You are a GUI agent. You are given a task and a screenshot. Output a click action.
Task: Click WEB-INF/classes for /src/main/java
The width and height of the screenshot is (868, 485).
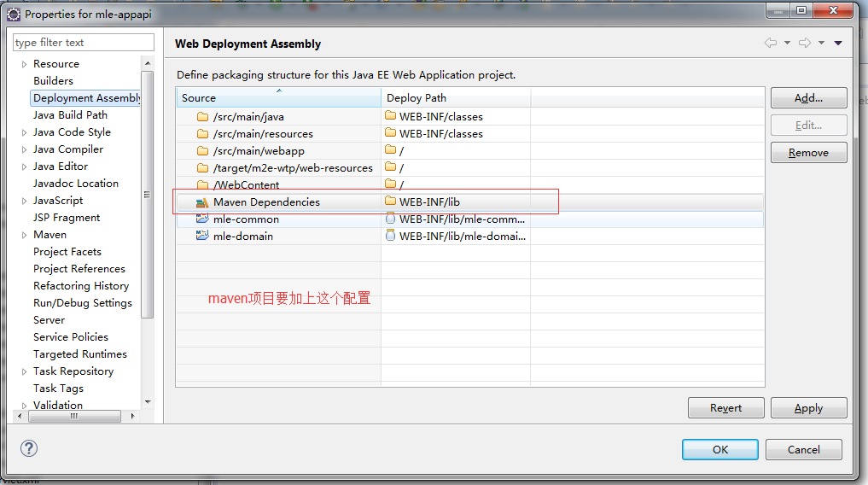click(x=440, y=116)
